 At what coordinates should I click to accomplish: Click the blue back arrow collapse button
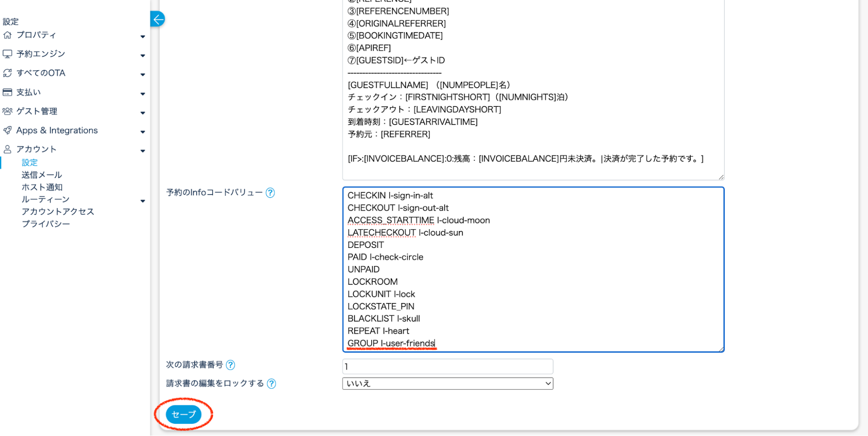[158, 19]
